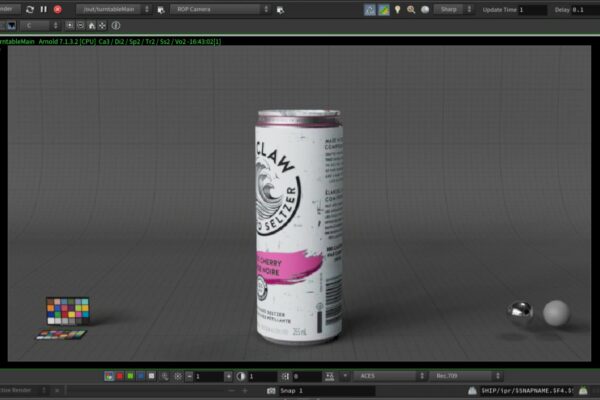Toggle the auto-update icon
600x400 pixels.
(x=370, y=10)
